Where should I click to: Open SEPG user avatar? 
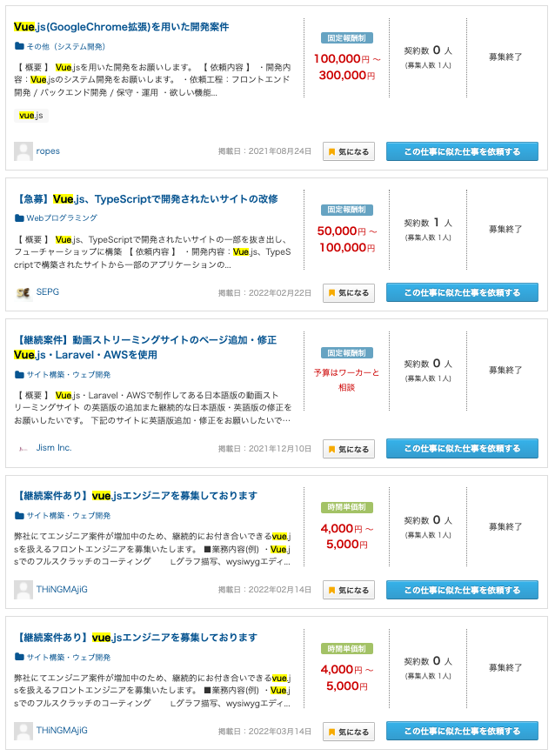click(x=23, y=292)
